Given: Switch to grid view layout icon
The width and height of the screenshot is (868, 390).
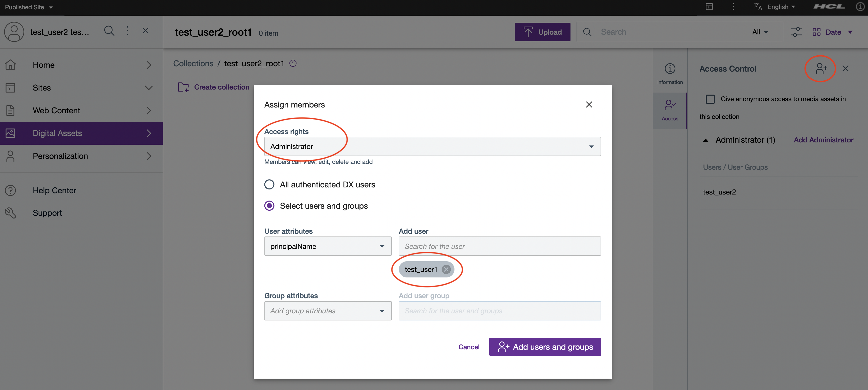Looking at the screenshot, I should [x=817, y=32].
